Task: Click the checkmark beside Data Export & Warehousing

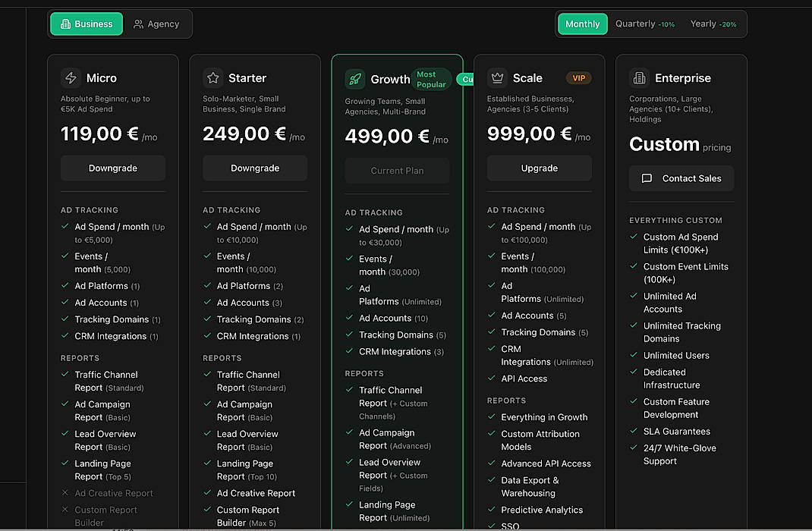Action: 492,479
